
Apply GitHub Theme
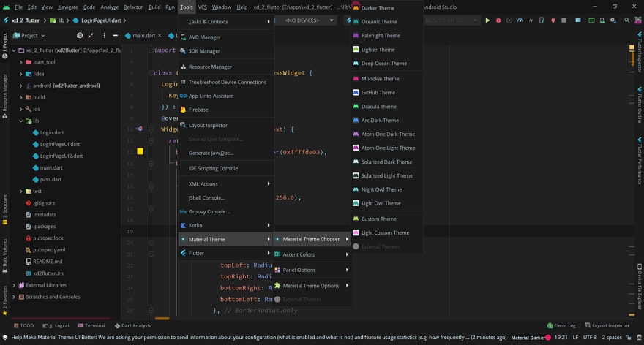tap(387, 93)
